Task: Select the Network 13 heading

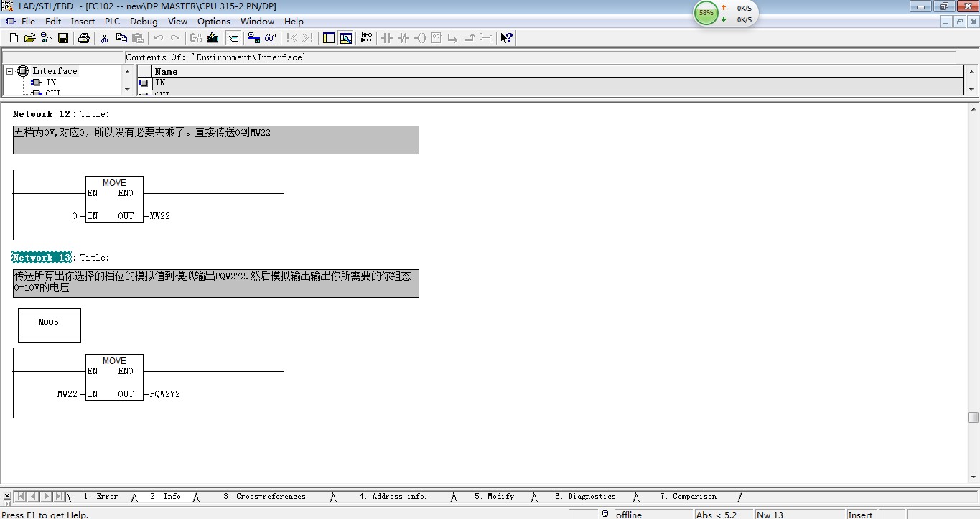Action: tap(42, 258)
